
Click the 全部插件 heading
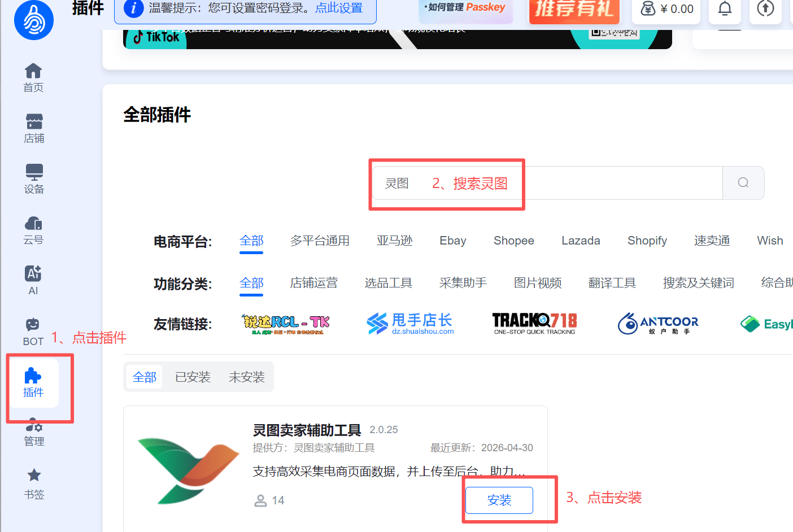pyautogui.click(x=157, y=115)
